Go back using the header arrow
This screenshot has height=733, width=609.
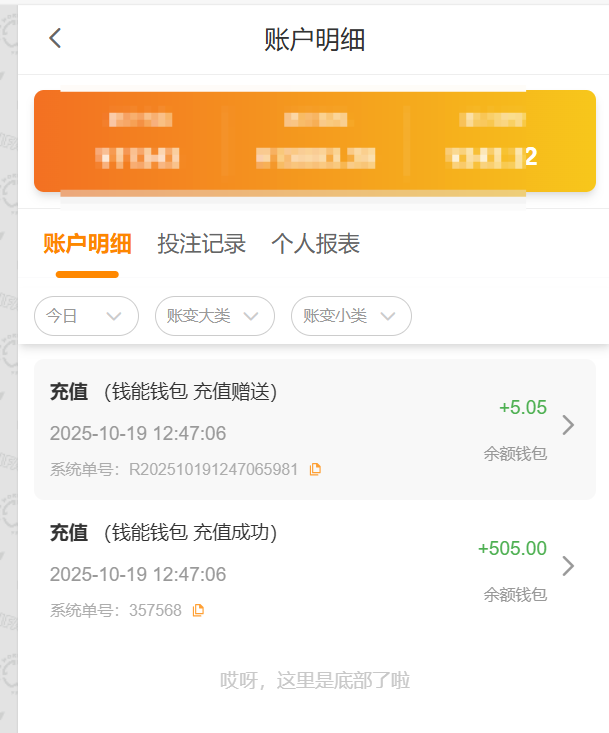click(55, 38)
